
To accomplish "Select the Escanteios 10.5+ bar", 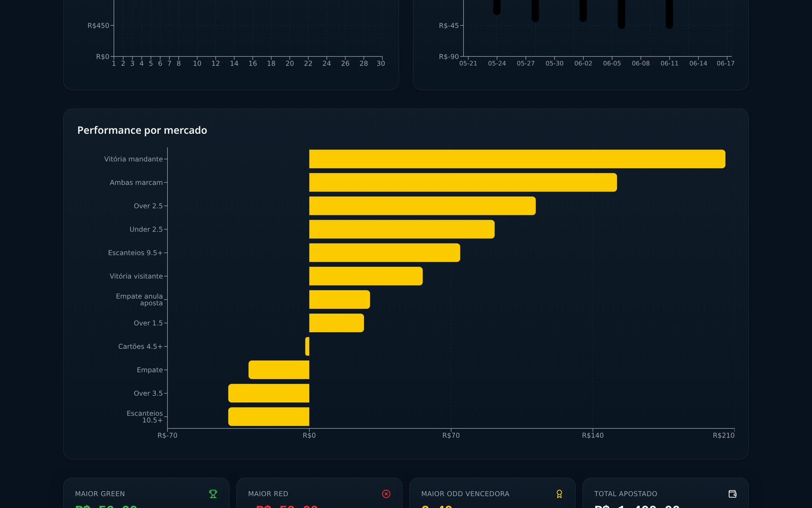I will [x=268, y=417].
